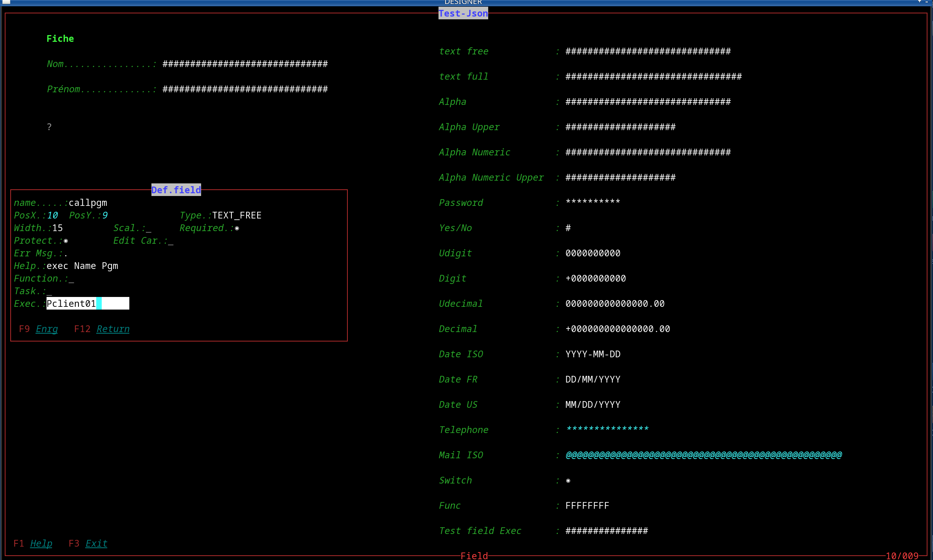
Task: Click the question mark under Prénom
Action: [49, 127]
